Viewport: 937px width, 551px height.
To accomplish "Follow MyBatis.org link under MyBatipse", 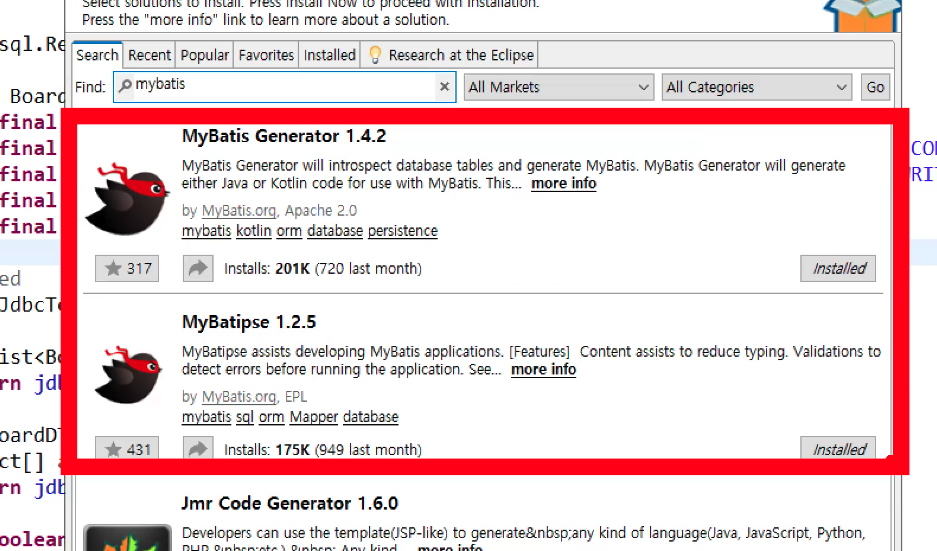I will click(x=239, y=397).
